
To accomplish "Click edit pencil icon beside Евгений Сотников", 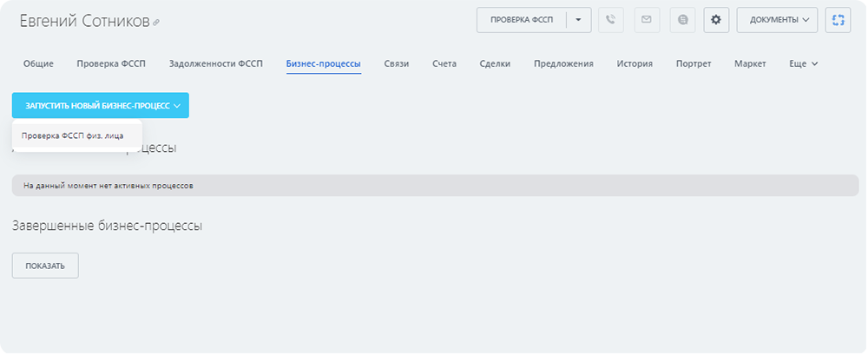I will tap(156, 22).
